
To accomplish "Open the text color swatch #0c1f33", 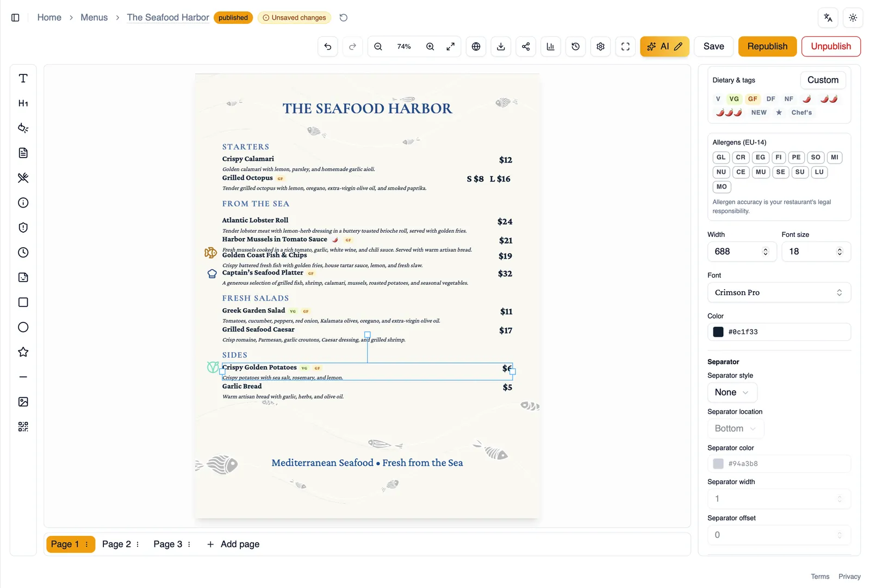I will 718,332.
